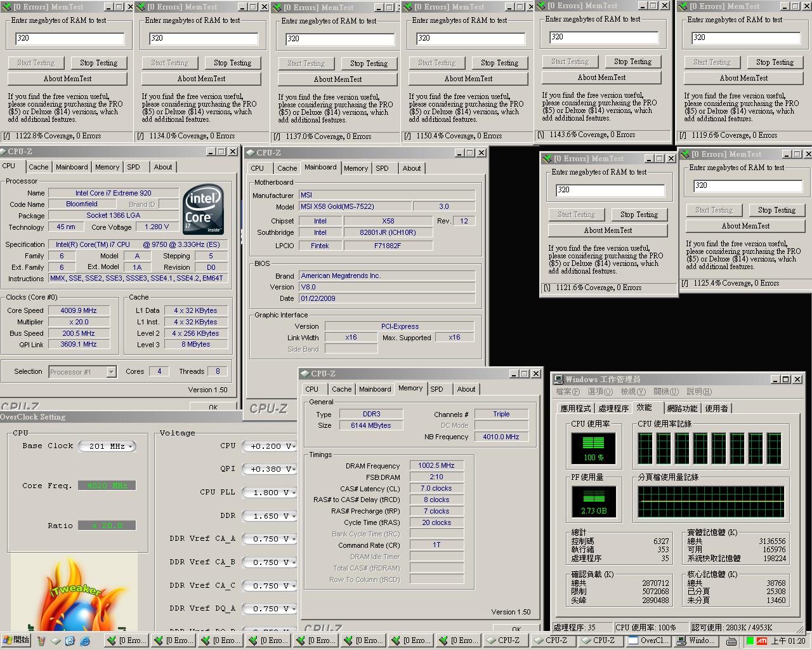Click the title icon of the CPU-Z Memory window
Viewport: 812px width, 650px height.
click(305, 373)
